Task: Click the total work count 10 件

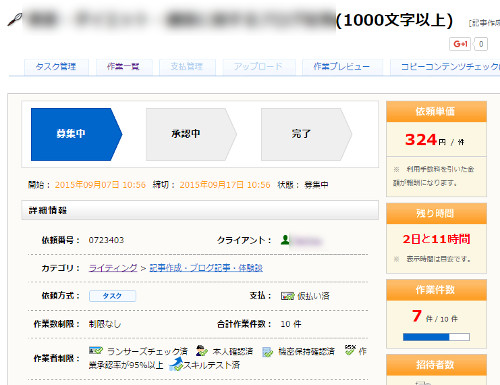Action: point(291,324)
